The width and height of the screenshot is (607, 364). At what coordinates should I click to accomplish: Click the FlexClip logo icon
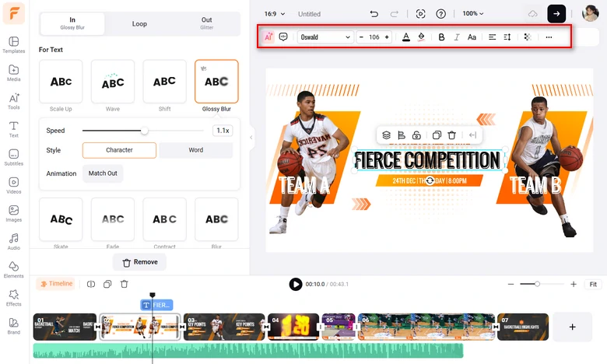click(14, 13)
